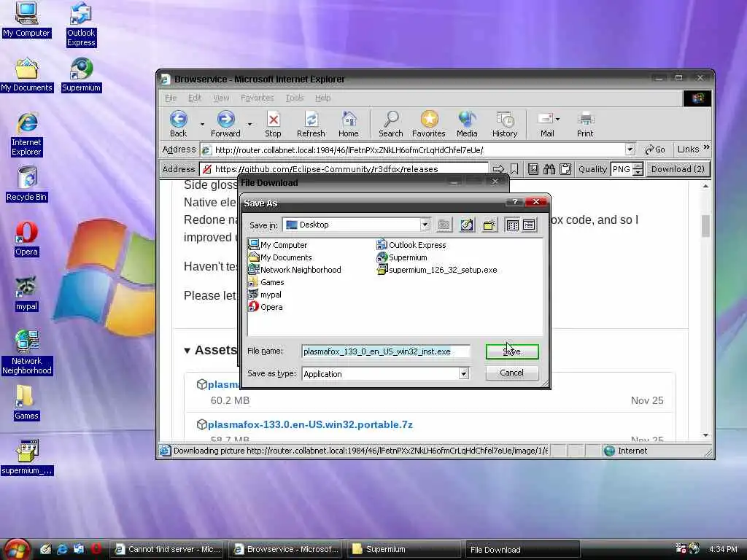Click the Browservice find binoculars icon
747x560 pixels.
[x=549, y=169]
